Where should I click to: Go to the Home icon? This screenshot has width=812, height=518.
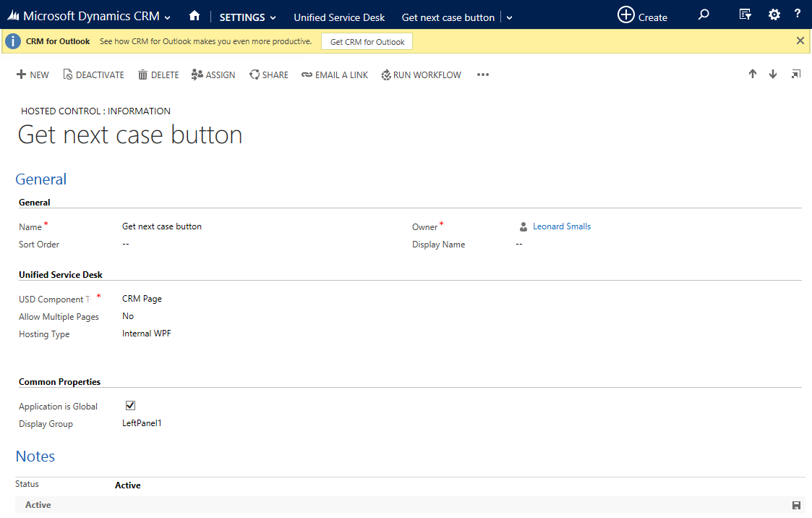coord(195,15)
